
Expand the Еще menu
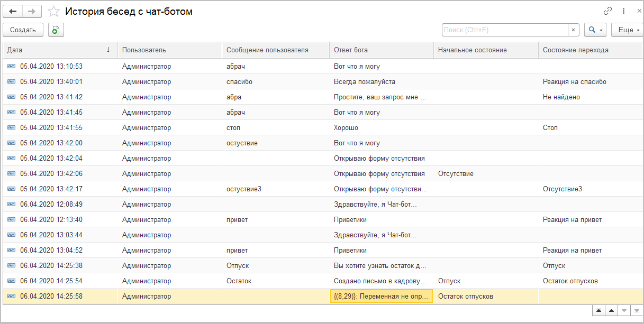point(627,30)
